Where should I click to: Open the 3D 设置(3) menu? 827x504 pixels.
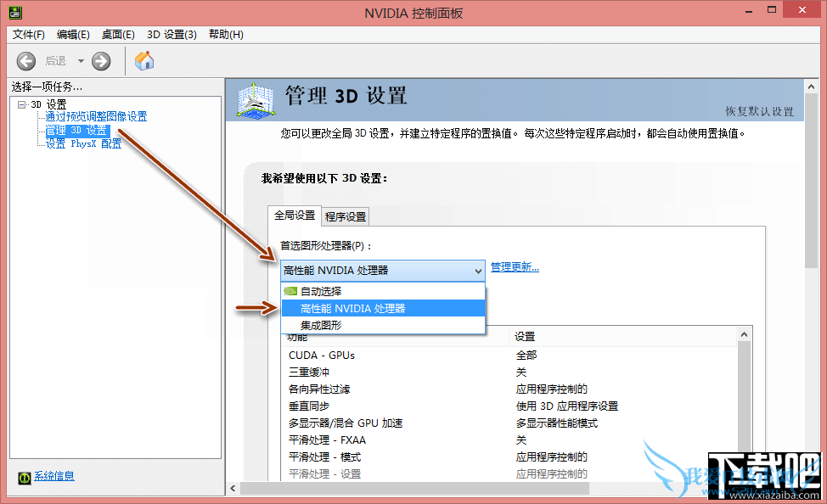click(x=172, y=34)
